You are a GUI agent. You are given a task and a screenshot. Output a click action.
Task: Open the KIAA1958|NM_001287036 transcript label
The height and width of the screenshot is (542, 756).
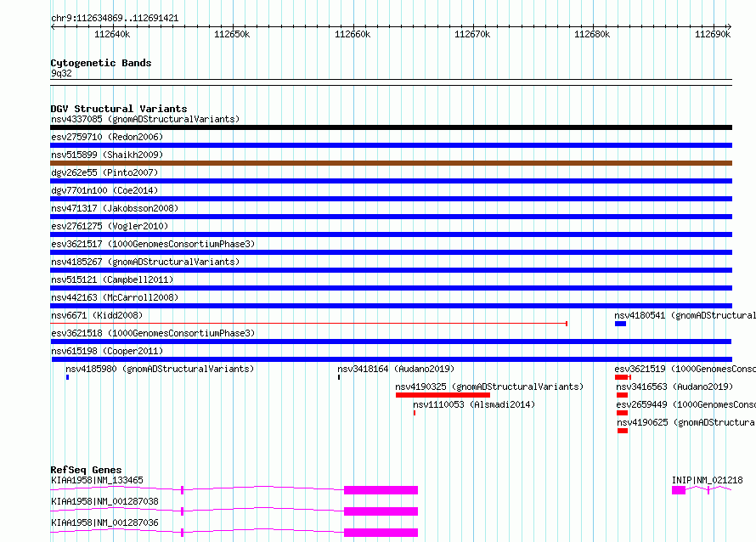click(104, 522)
